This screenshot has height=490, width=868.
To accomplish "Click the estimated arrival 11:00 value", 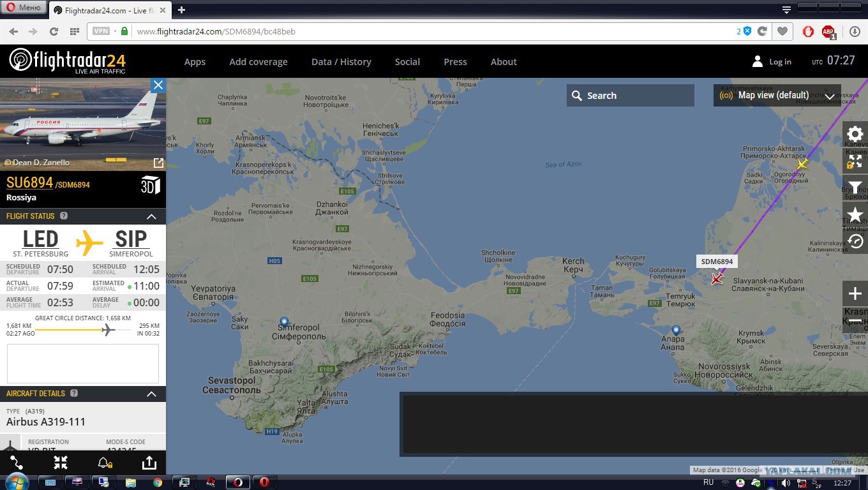I will [147, 286].
